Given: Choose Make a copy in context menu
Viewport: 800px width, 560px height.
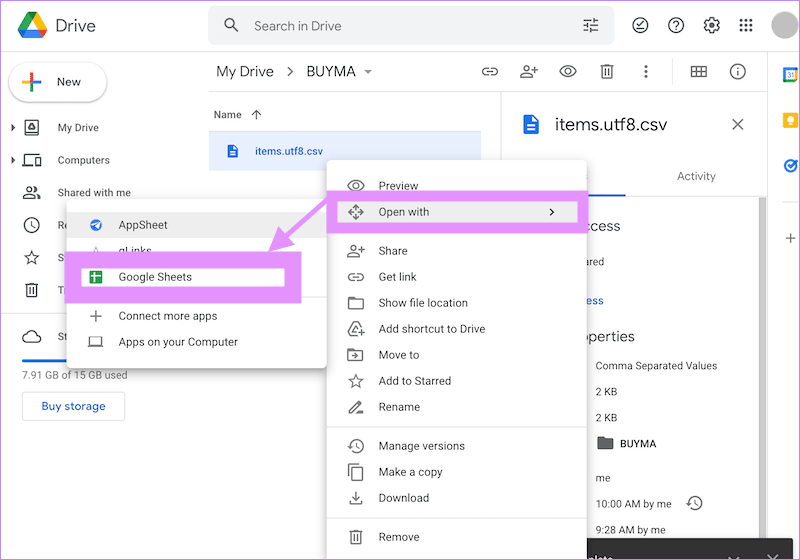Looking at the screenshot, I should tap(410, 472).
